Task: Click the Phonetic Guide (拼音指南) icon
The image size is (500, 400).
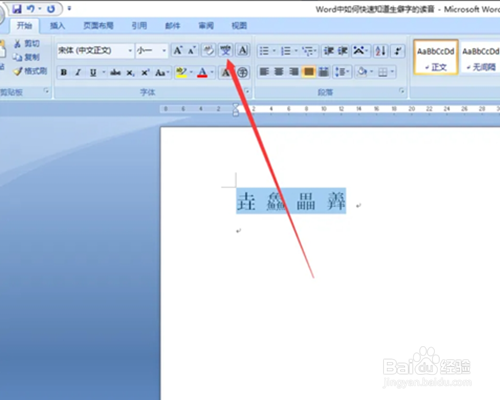Action: point(225,51)
